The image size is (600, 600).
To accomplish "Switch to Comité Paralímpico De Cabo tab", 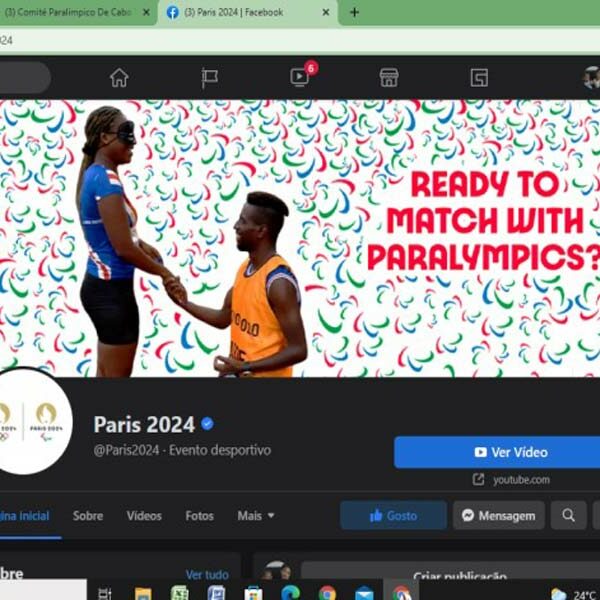I will pos(68,12).
